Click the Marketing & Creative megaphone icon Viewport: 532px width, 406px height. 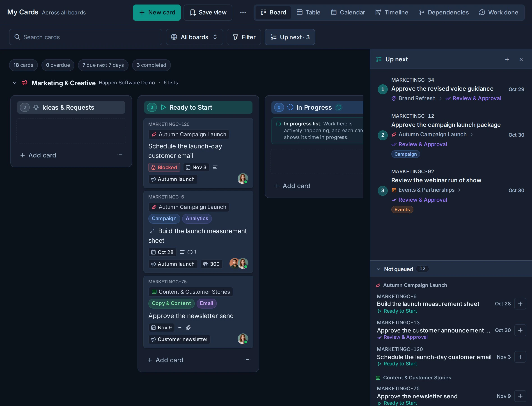(24, 83)
